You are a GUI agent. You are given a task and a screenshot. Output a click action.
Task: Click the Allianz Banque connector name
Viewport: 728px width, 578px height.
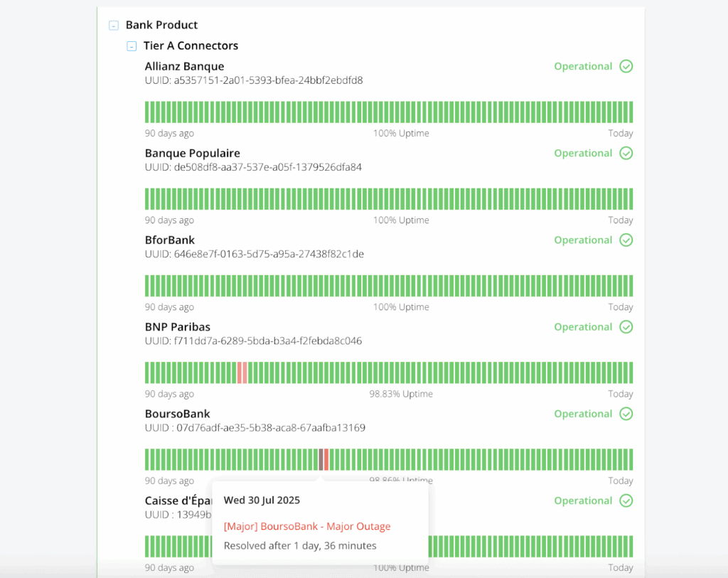184,66
